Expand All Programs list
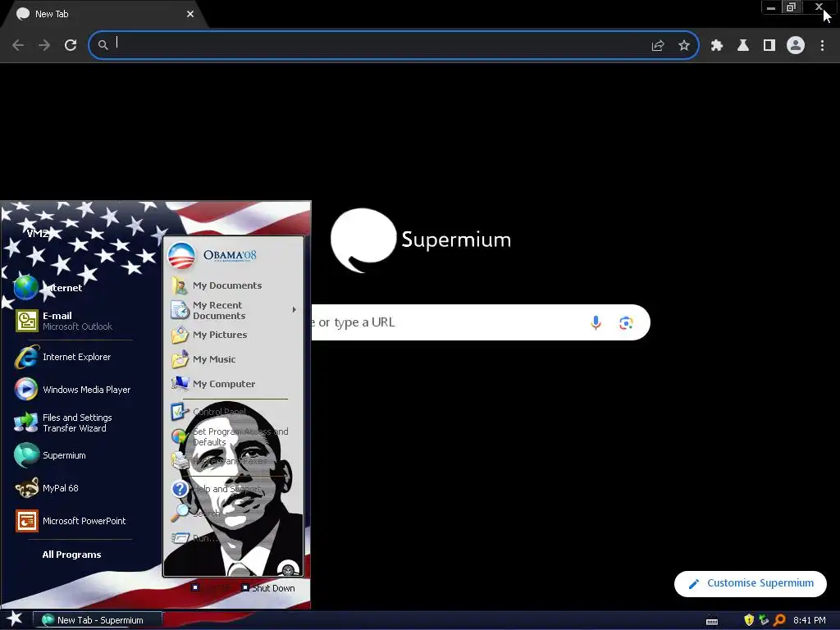The image size is (840, 630). pos(72,555)
